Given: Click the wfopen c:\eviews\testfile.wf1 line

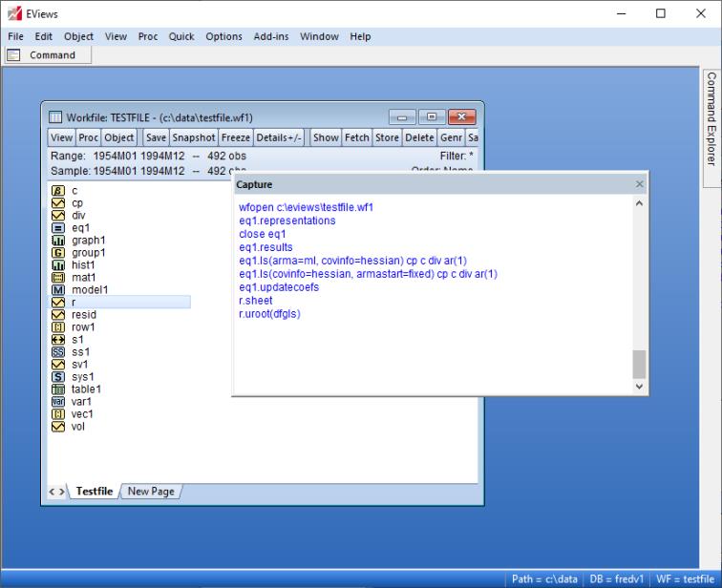Looking at the screenshot, I should click(x=306, y=207).
